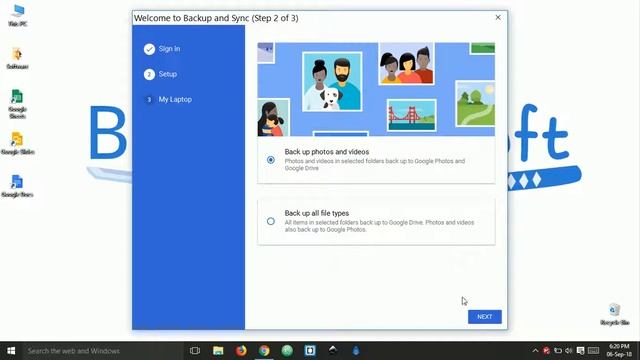Click the photos and videos description text
640x360 pixels.
(374, 164)
